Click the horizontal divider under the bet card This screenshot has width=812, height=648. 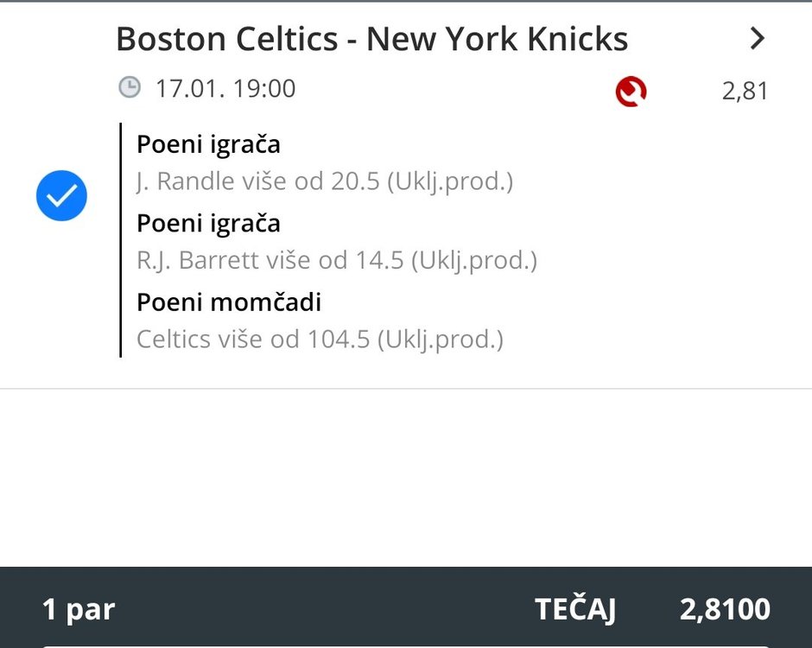click(406, 389)
